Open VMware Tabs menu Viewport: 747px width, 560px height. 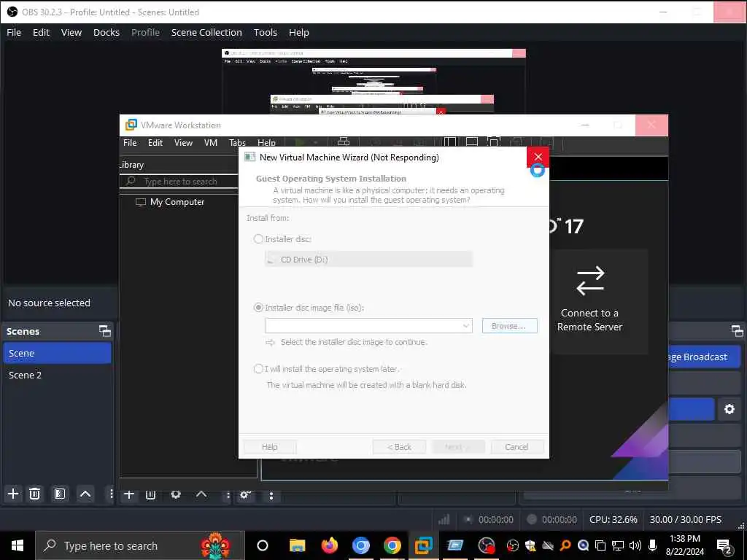point(237,142)
